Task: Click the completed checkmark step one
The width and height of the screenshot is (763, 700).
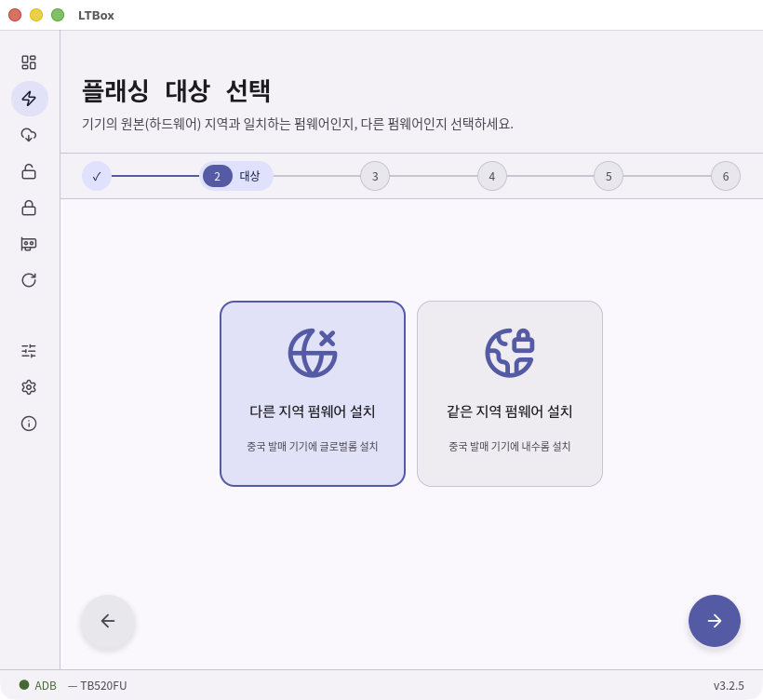Action: coord(97,176)
